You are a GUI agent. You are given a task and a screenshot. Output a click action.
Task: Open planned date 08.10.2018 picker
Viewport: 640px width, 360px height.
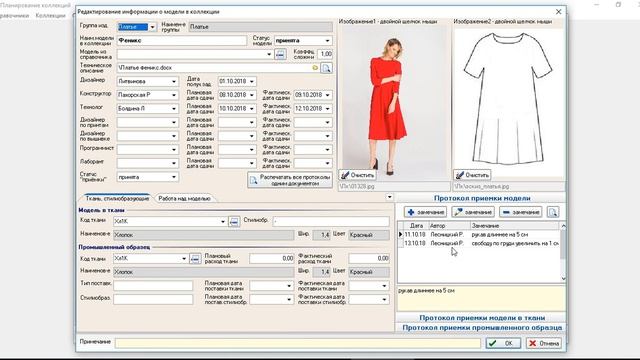[x=252, y=95]
